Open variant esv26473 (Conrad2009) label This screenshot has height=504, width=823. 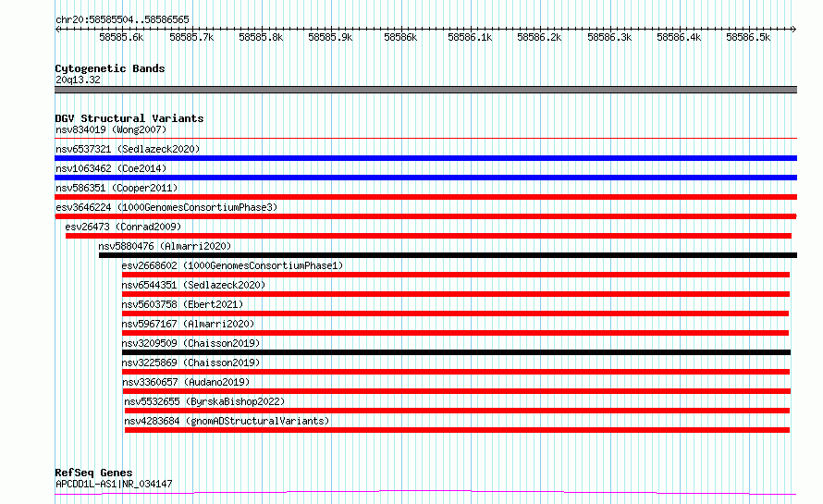pos(123,227)
